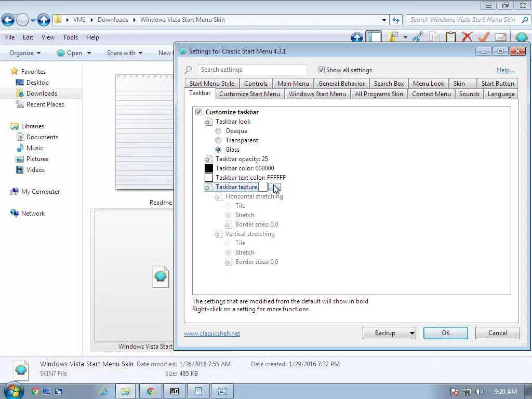The height and width of the screenshot is (399, 532).
Task: Click the red X Delete icon in the toolbar
Action: coord(467,37)
